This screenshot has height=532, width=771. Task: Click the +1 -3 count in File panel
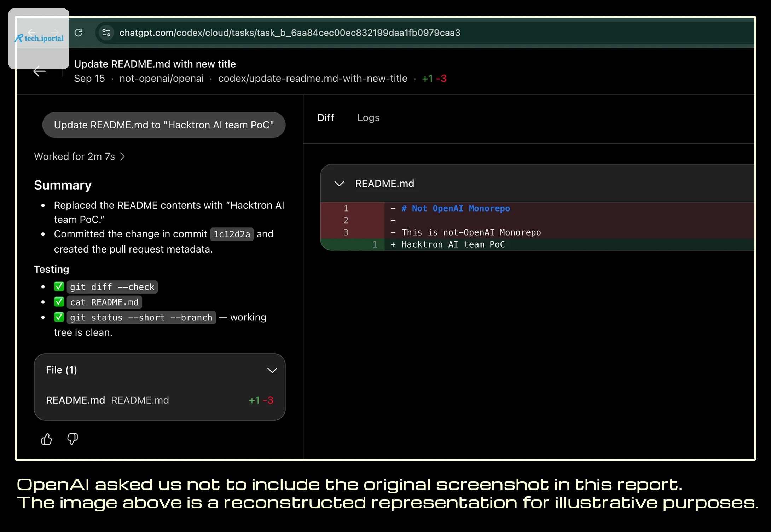pos(261,400)
